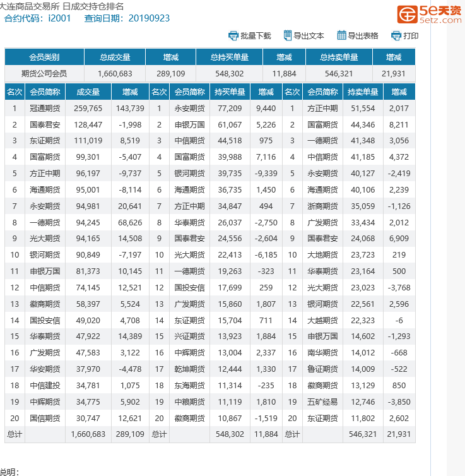Click the 44,346 short position value

pos(363,125)
